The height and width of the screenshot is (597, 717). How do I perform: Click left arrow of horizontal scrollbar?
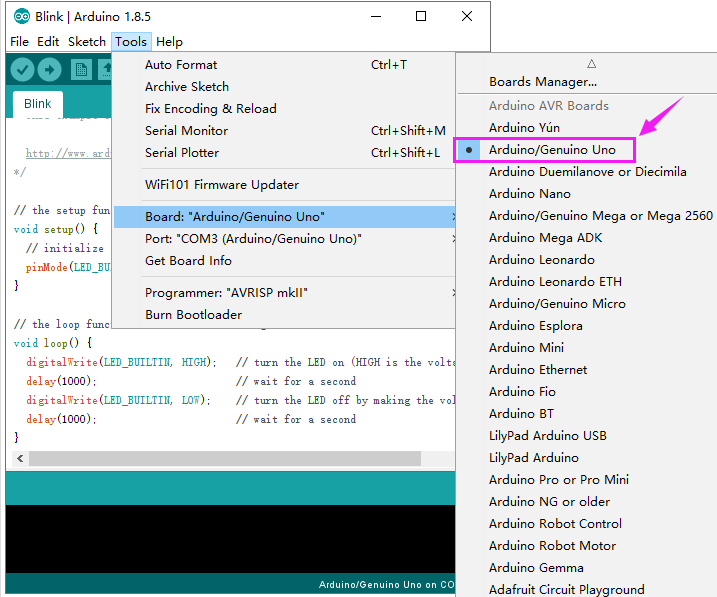coord(20,458)
